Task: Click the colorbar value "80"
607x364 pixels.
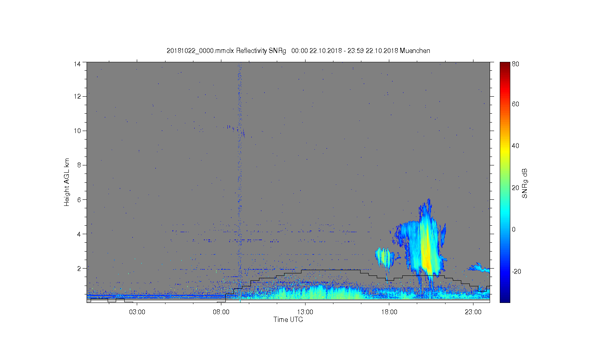Action: 516,64
